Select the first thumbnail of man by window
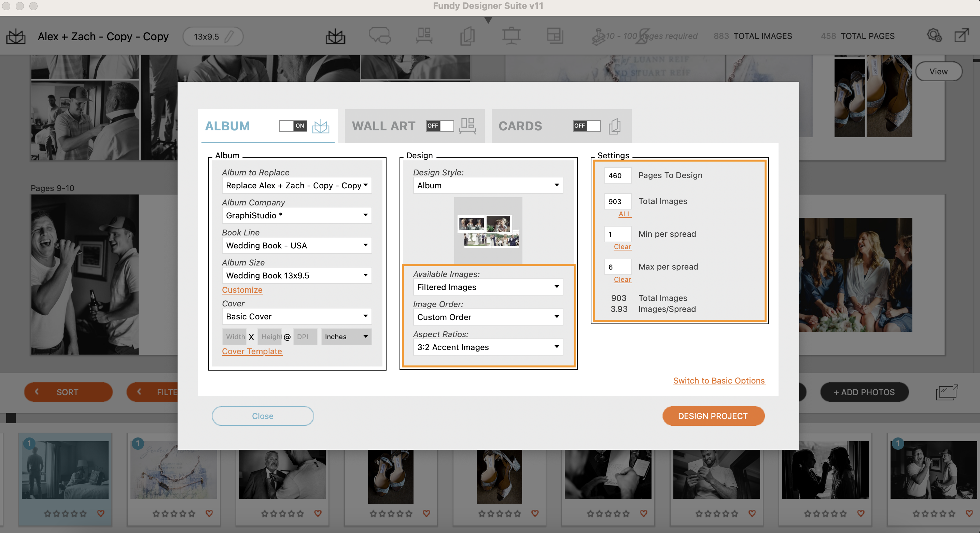This screenshot has height=533, width=980. tap(65, 470)
